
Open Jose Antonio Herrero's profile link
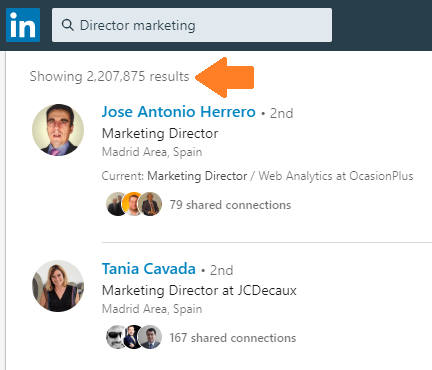(x=178, y=112)
